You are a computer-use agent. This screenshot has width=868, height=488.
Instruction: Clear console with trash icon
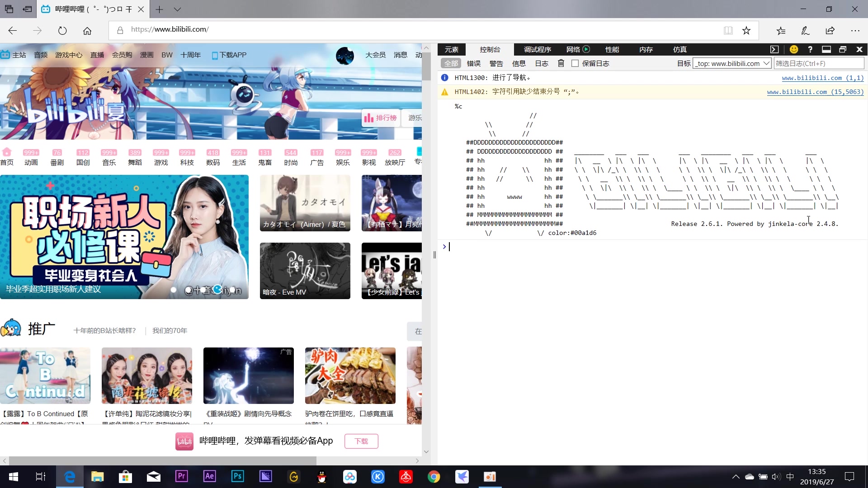[x=561, y=63]
